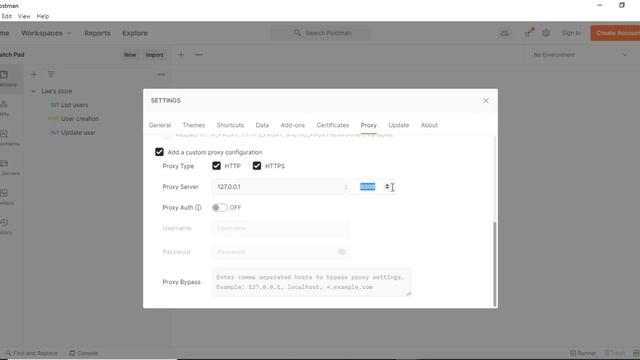Viewport: 640px width, 360px height.
Task: Open Find and Replace in status bar
Action: click(x=31, y=353)
